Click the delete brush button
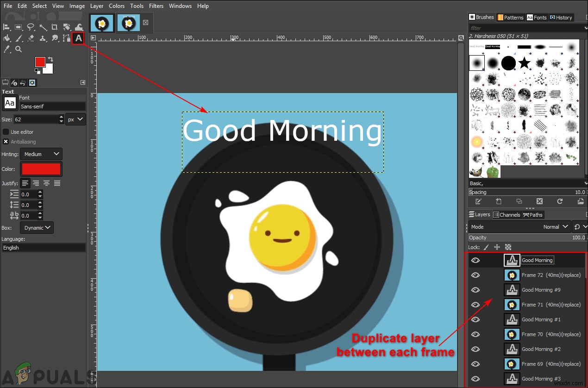The height and width of the screenshot is (388, 588). [x=539, y=201]
